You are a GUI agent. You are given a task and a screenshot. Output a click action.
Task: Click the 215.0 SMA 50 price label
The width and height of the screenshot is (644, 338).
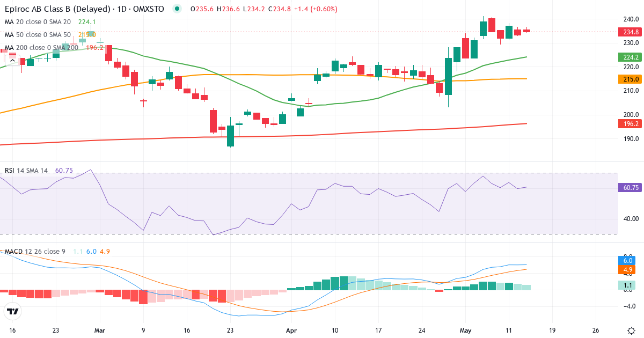point(631,79)
